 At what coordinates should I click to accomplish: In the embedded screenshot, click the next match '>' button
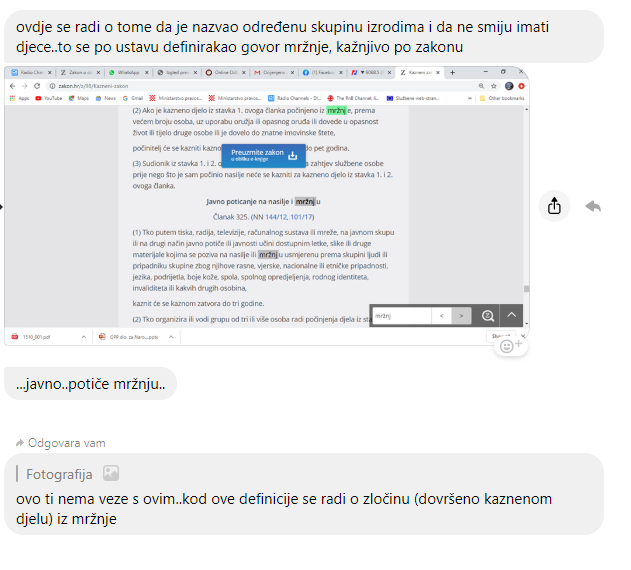point(461,316)
